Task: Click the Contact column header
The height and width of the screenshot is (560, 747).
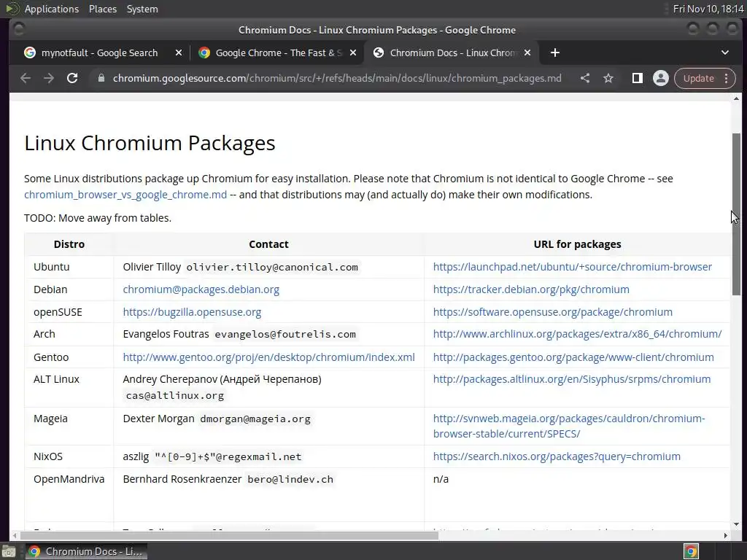Action: tap(268, 244)
